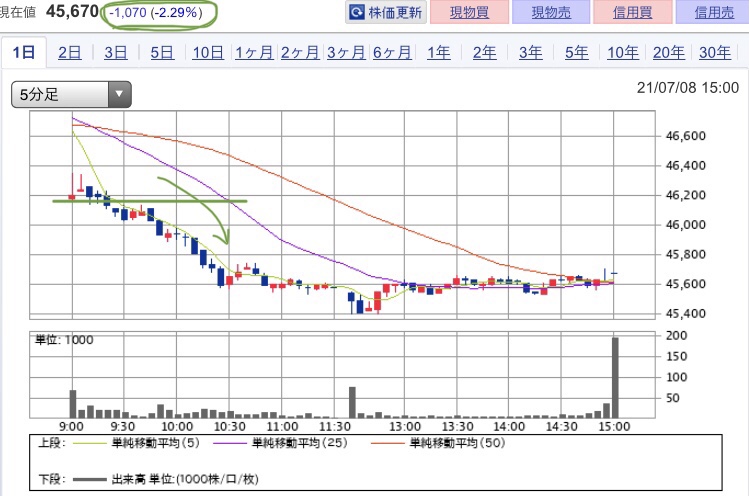Switch chart to the 3ヶ月 period

346,52
